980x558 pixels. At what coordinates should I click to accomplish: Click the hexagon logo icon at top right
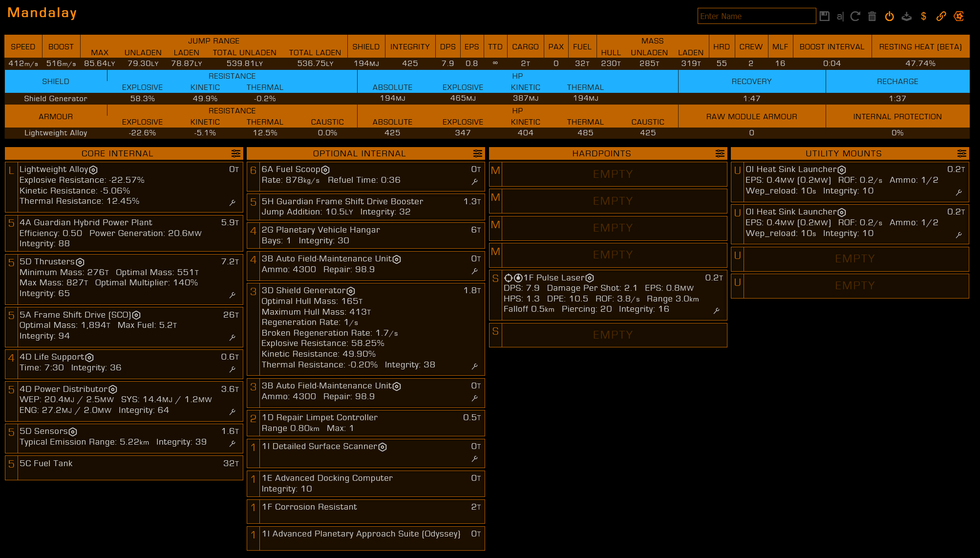[959, 16]
